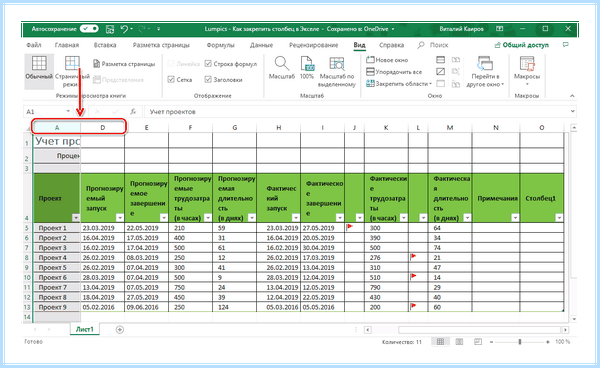This screenshot has height=368, width=600.
Task: Click the Hide window icon
Action: 440,72
